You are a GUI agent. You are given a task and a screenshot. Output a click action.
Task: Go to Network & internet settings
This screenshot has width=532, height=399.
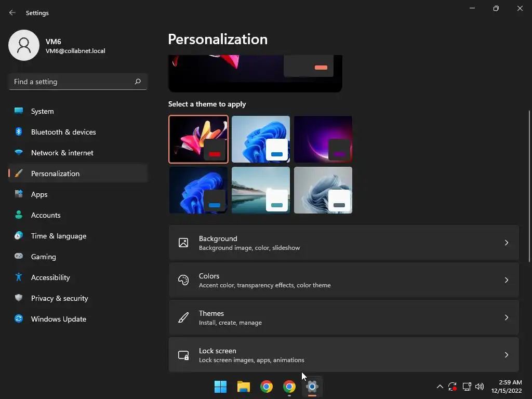(78, 153)
